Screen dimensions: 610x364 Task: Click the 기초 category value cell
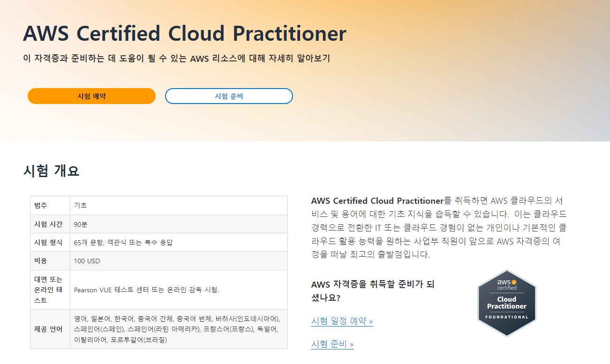tap(179, 206)
